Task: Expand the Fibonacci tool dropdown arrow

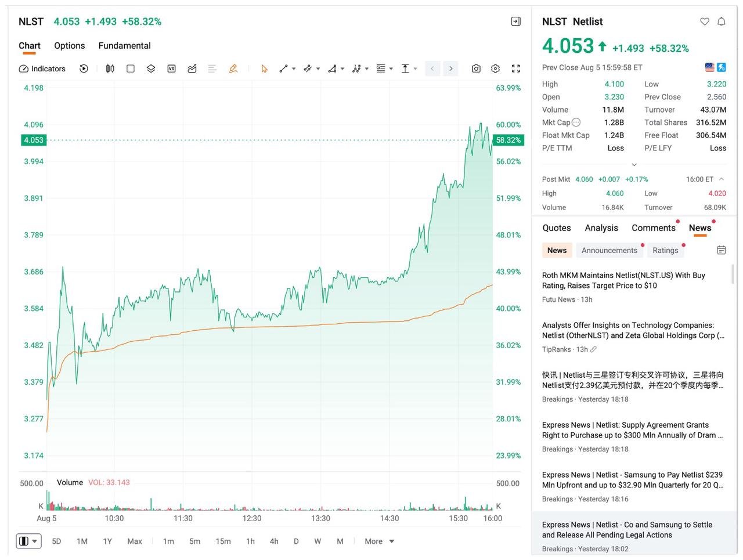Action: click(391, 68)
